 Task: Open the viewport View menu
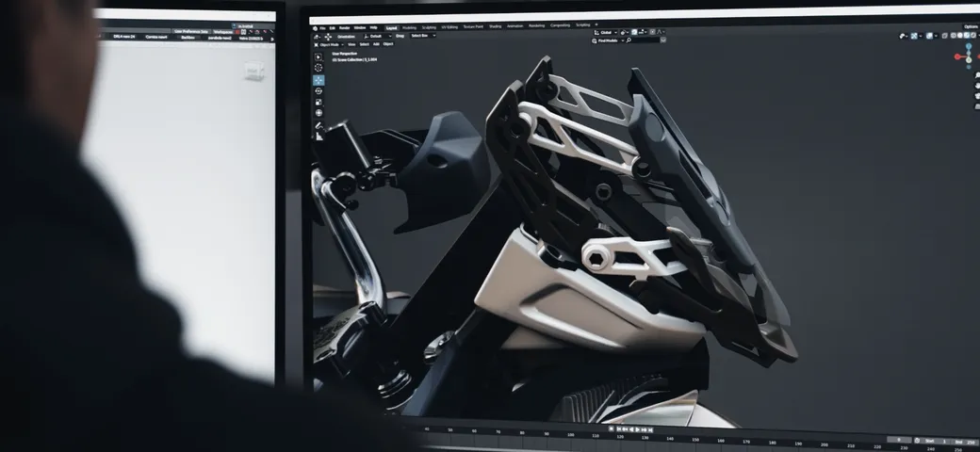tap(351, 44)
